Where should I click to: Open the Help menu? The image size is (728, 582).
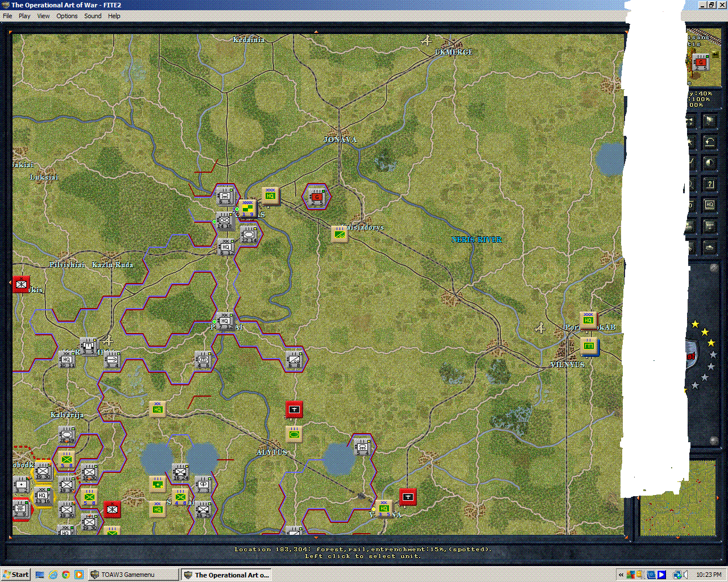pyautogui.click(x=114, y=16)
